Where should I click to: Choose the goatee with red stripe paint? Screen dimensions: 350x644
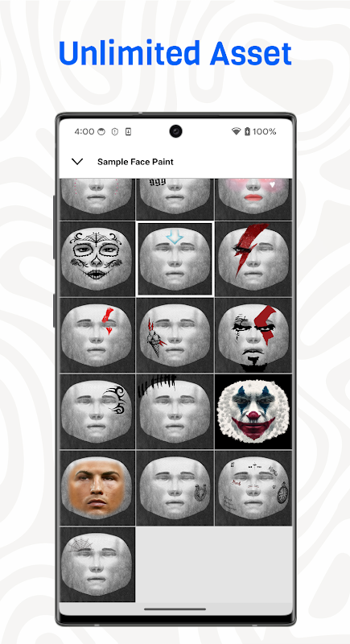click(x=253, y=335)
